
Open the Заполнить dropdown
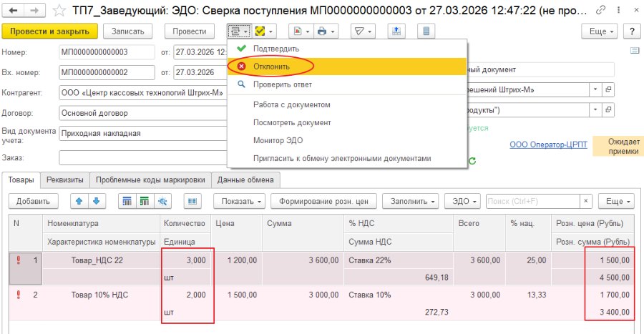[x=410, y=201]
